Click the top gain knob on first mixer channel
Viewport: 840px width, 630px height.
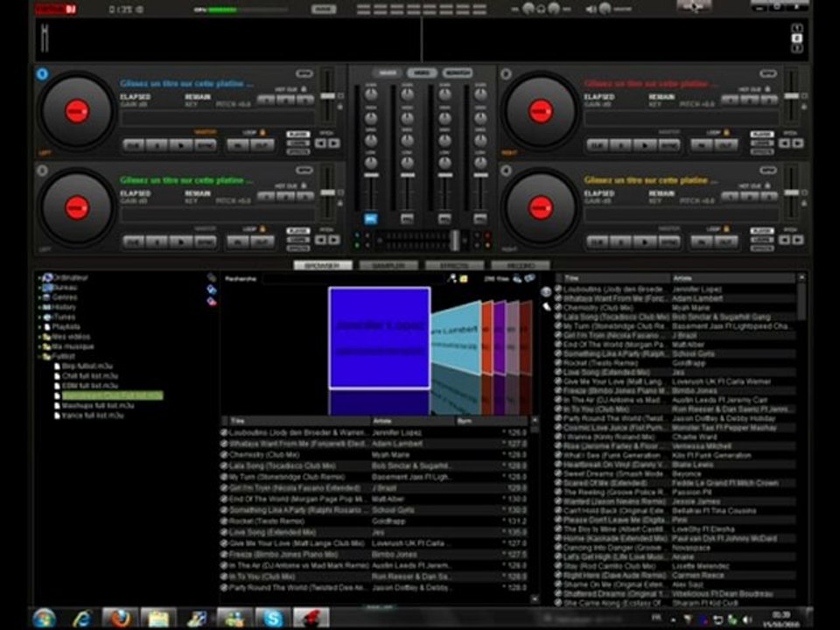371,94
